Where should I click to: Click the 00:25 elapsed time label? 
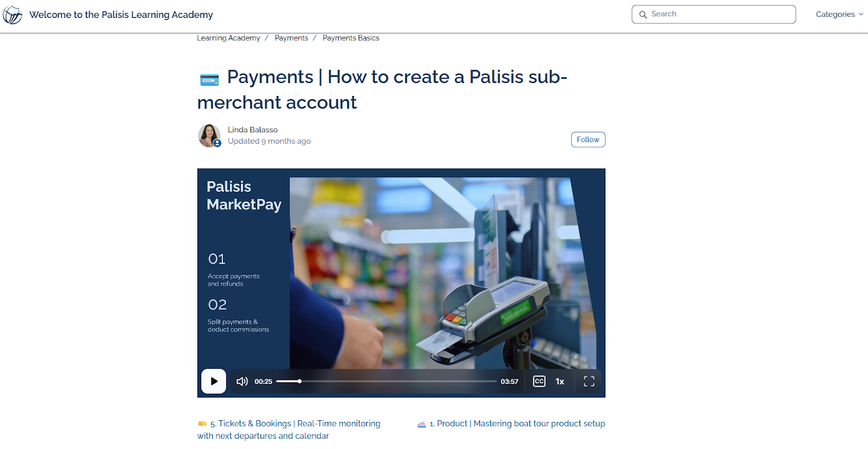[x=263, y=381]
